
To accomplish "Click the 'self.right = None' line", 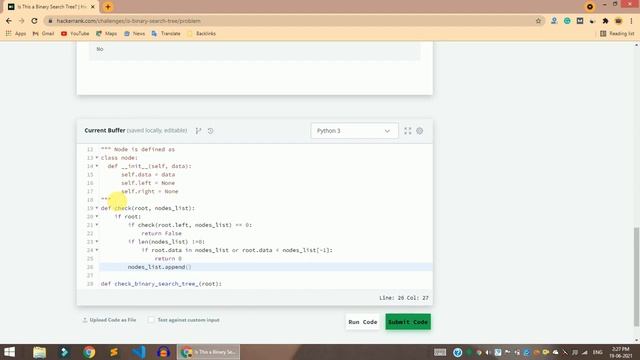I will [x=149, y=191].
